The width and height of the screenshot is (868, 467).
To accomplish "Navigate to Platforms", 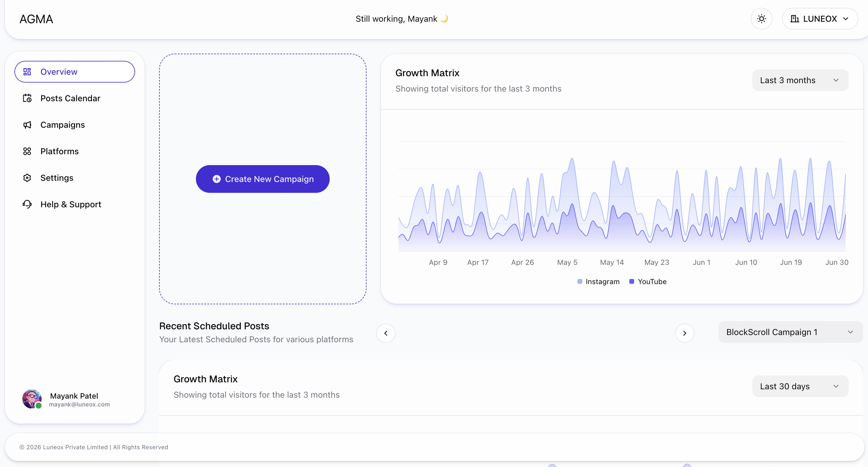I will pyautogui.click(x=75, y=151).
